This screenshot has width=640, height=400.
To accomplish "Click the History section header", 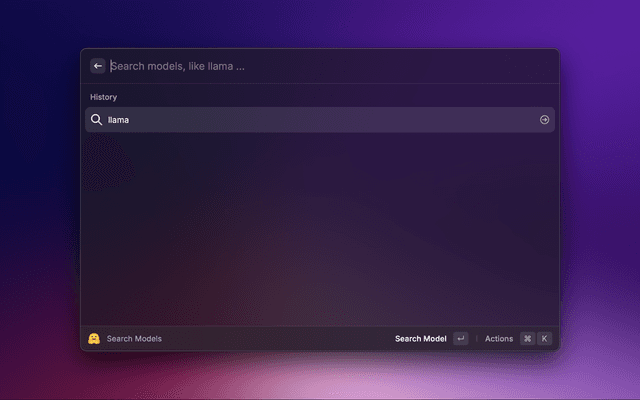I will point(104,97).
